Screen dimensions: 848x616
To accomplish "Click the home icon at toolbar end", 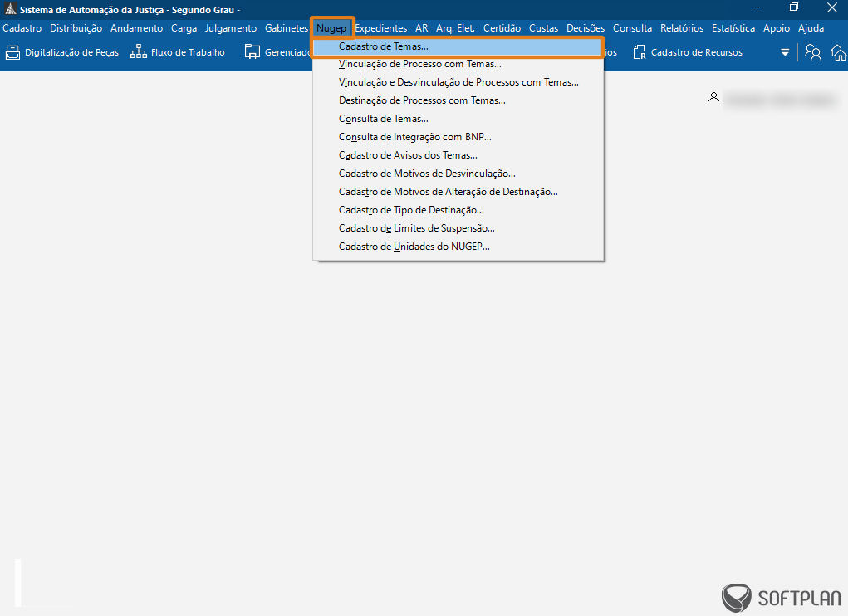I will click(839, 52).
